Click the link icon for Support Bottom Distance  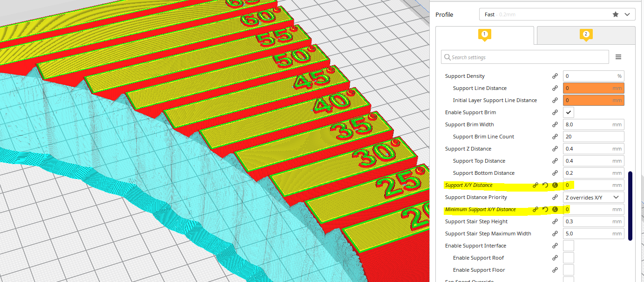click(x=555, y=173)
